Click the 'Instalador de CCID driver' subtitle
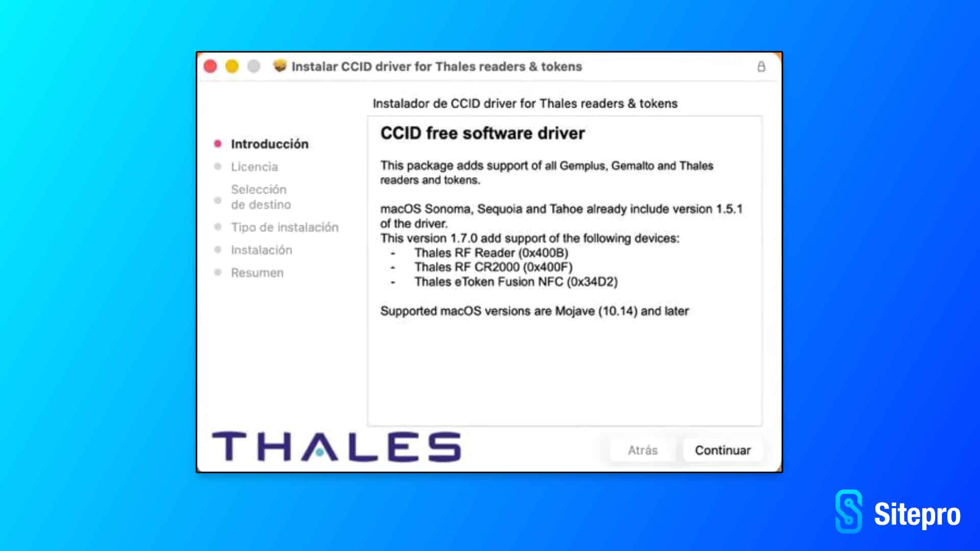 pyautogui.click(x=525, y=104)
